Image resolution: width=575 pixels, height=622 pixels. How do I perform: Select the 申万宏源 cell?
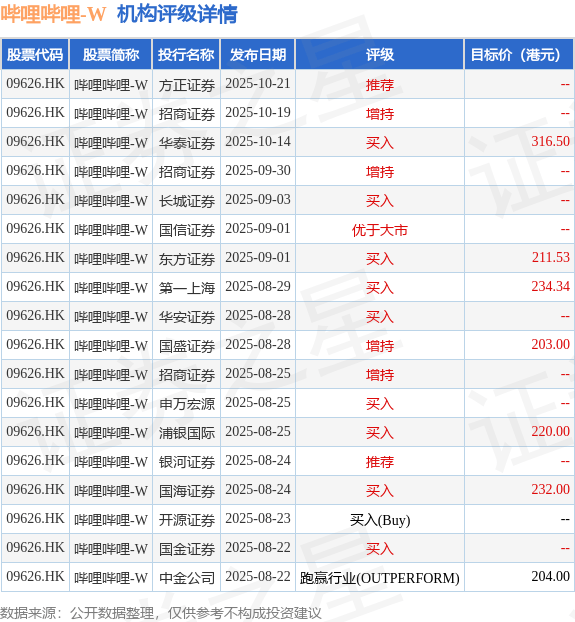tap(187, 403)
